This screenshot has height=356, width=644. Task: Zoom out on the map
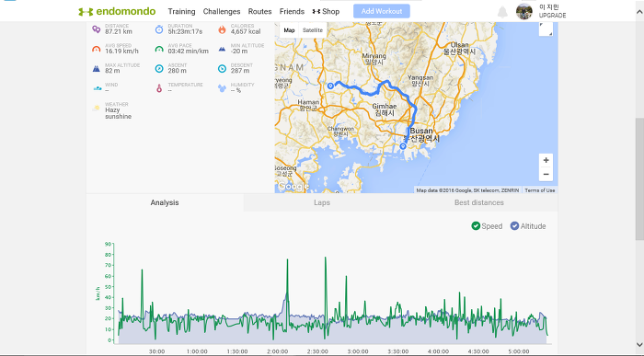[x=546, y=175]
